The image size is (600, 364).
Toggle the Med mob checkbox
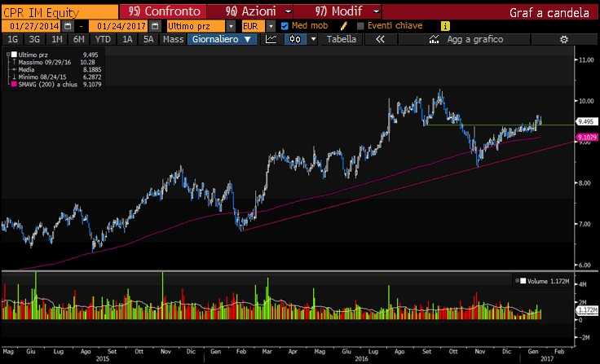pyautogui.click(x=285, y=26)
